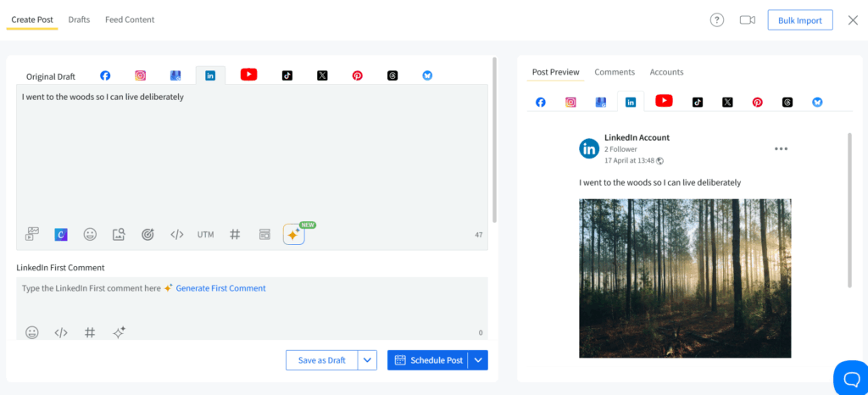
Task: Open the image search icon in toolbar
Action: pos(119,235)
